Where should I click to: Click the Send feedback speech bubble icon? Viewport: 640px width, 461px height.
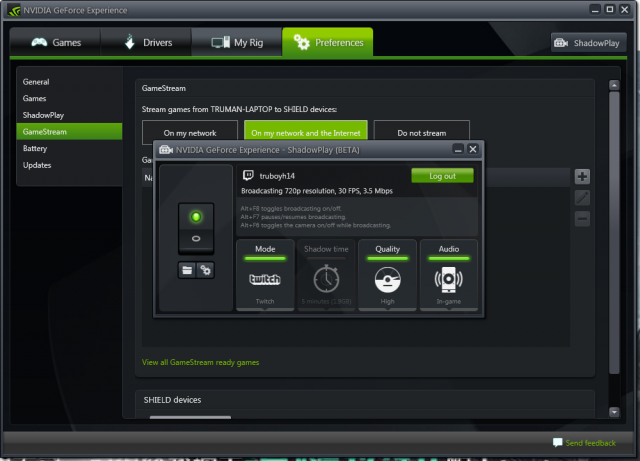click(558, 442)
